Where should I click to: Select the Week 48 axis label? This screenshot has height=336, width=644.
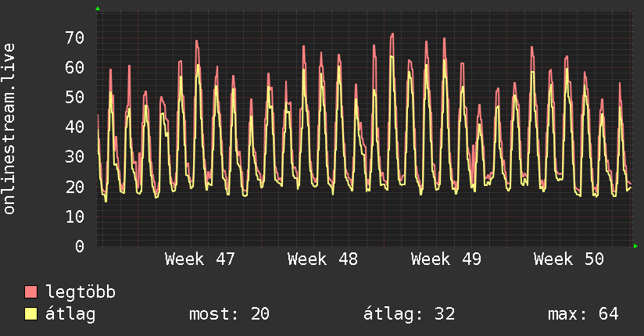[323, 259]
